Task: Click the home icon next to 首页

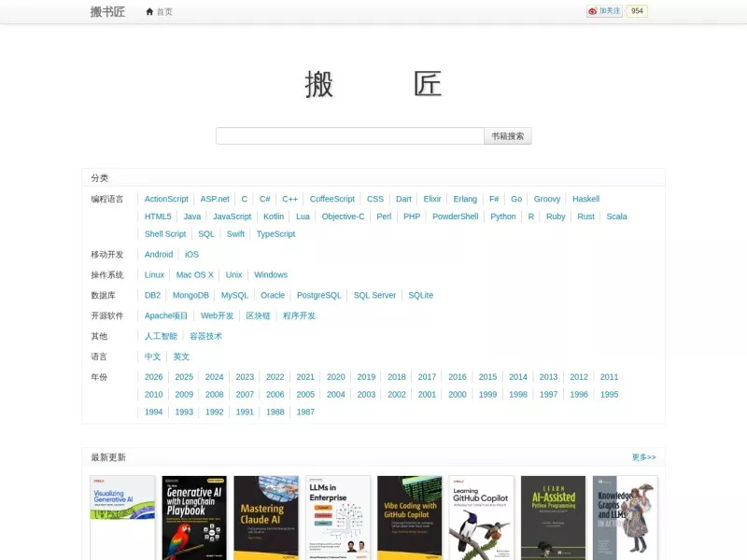Action: click(149, 11)
